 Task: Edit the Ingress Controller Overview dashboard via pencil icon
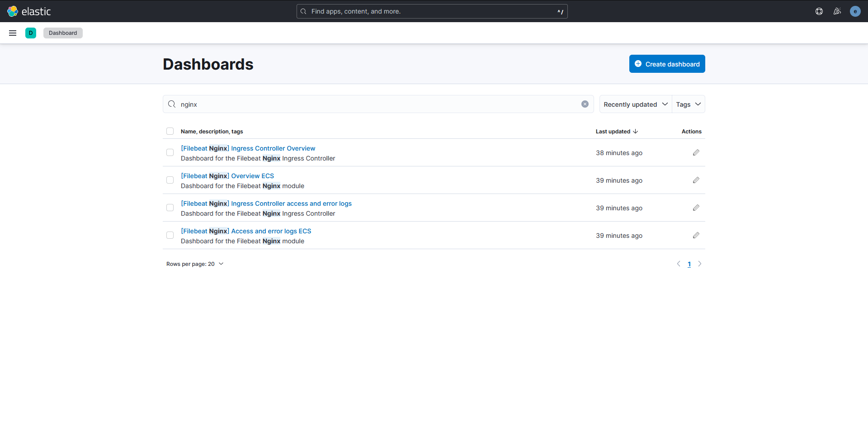(696, 152)
